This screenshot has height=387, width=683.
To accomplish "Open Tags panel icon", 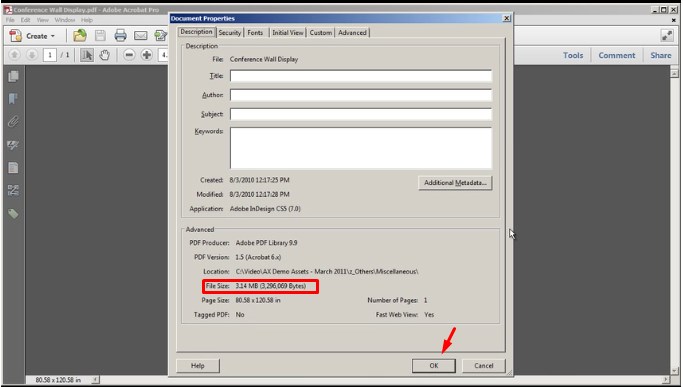I will tap(13, 214).
